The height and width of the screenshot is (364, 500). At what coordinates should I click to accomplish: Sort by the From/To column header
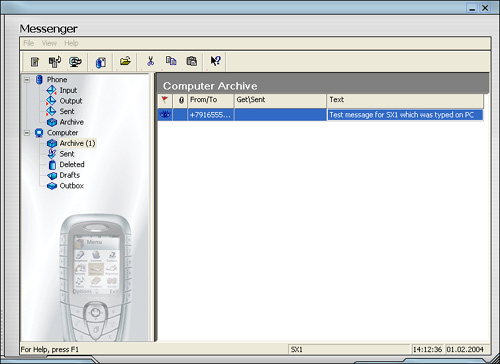pyautogui.click(x=211, y=100)
